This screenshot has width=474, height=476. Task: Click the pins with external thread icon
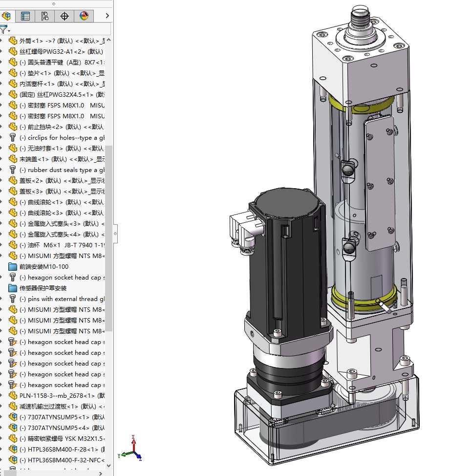point(13,299)
